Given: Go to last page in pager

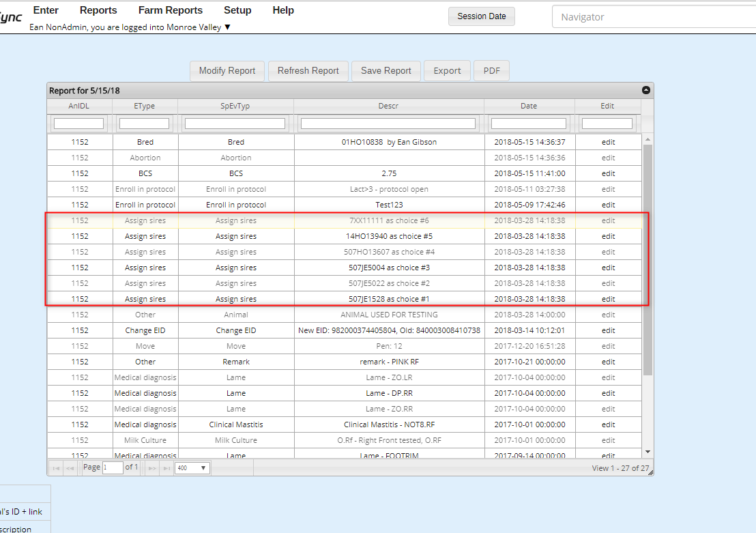Looking at the screenshot, I should pos(166,468).
